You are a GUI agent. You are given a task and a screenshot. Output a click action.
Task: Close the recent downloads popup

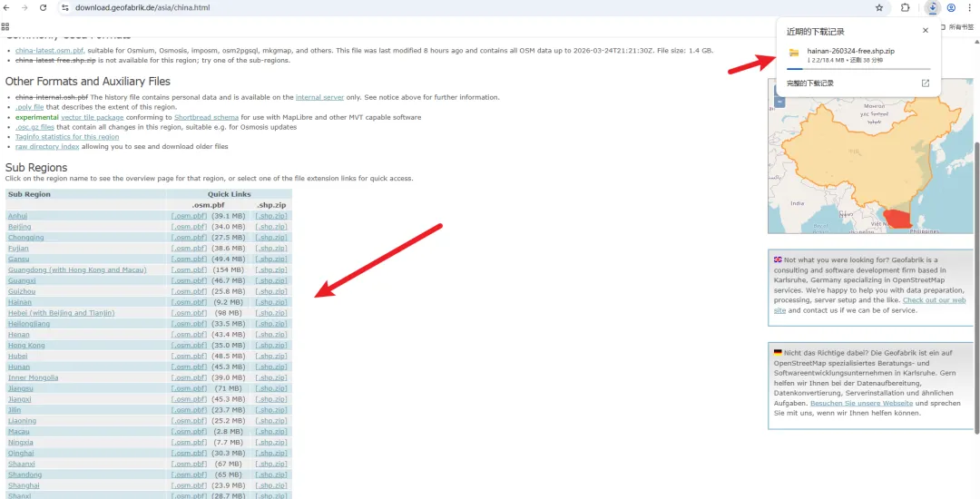[x=926, y=30]
